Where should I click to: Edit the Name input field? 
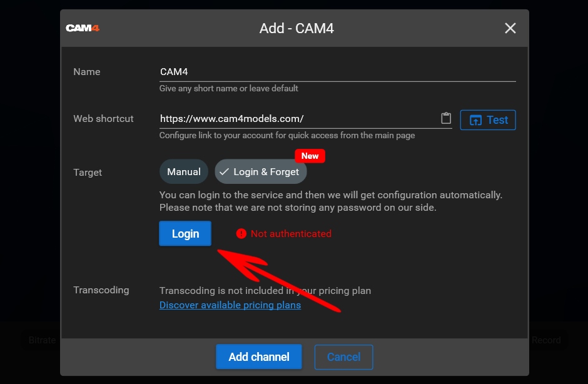tap(338, 72)
